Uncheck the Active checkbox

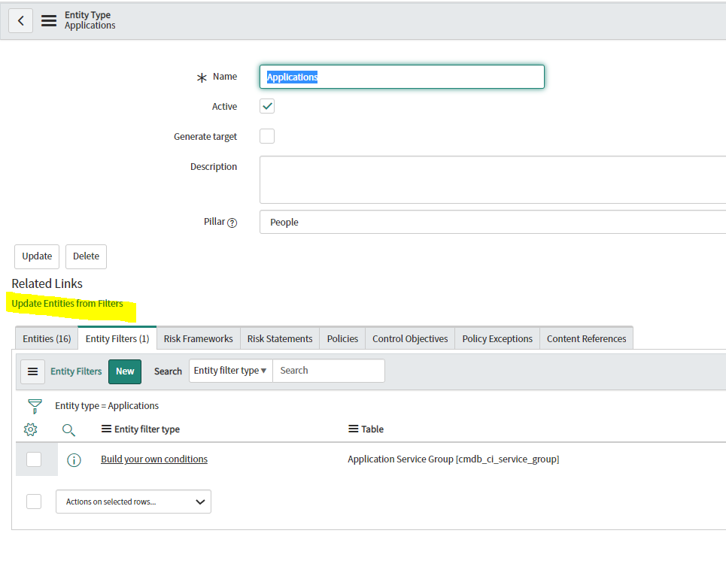tap(267, 106)
